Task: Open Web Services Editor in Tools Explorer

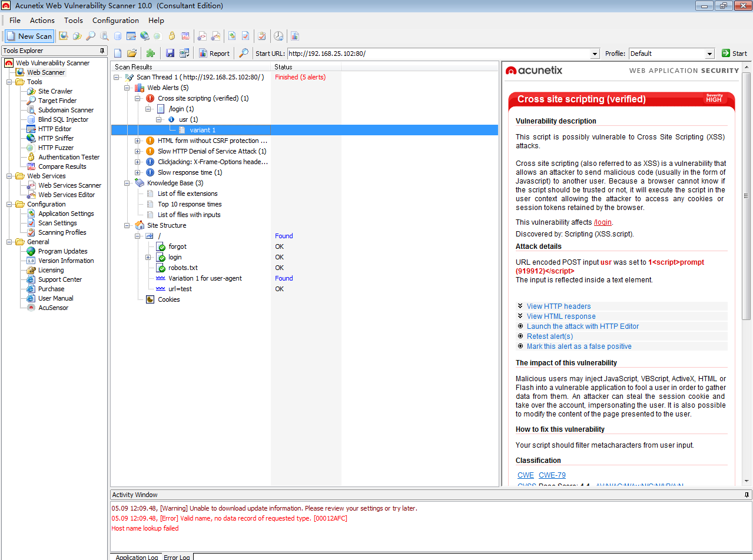Action: click(67, 195)
